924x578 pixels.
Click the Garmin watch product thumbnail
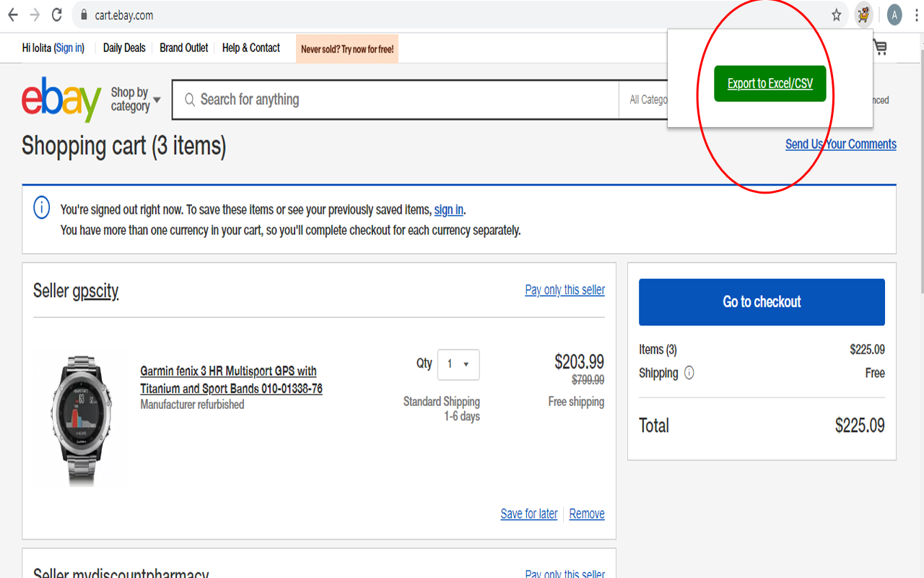[81, 419]
